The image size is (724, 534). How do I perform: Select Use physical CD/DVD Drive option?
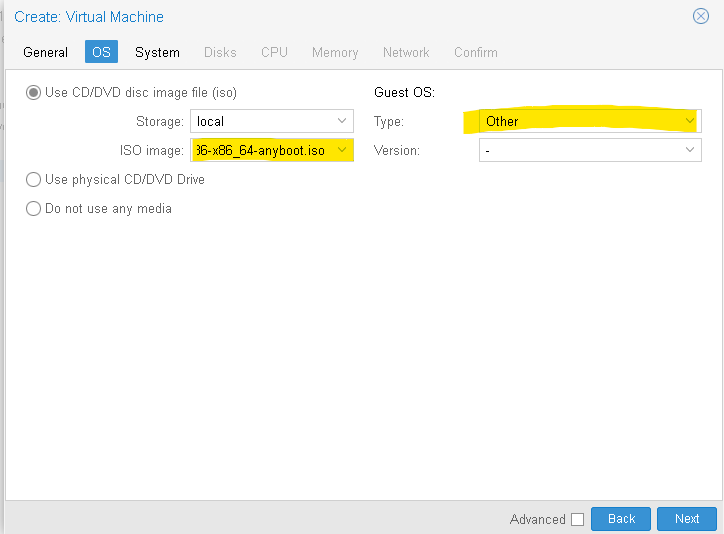[33, 179]
